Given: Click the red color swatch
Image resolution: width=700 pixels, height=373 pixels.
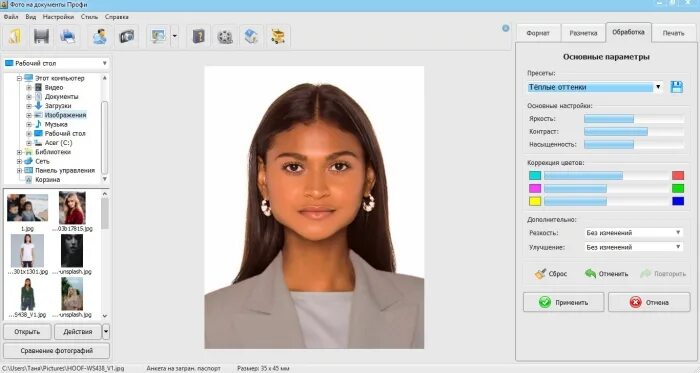Looking at the screenshot, I should coord(678,175).
